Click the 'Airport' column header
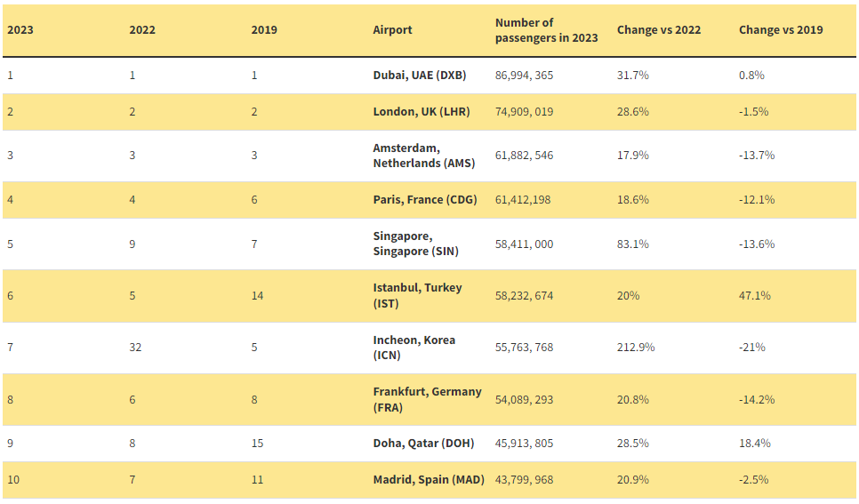This screenshot has width=859, height=504. point(392,30)
